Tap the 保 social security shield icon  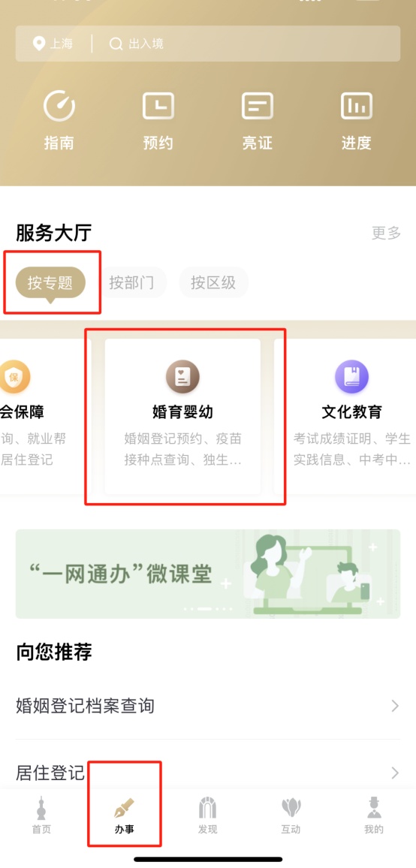point(14,377)
